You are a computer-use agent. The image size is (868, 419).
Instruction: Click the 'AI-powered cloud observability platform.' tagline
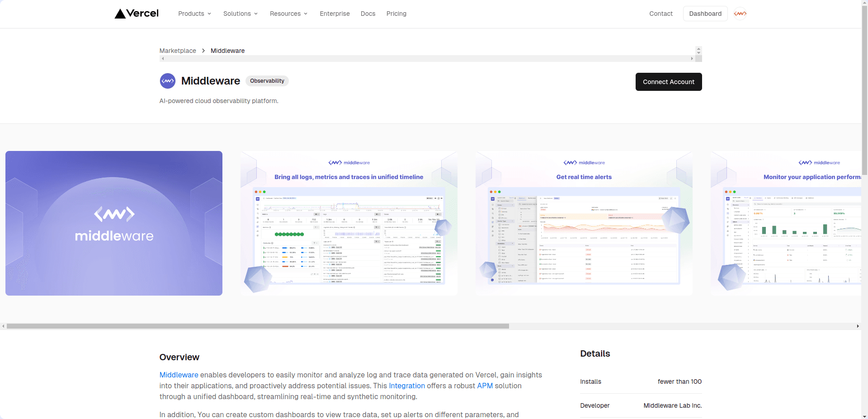tap(219, 101)
